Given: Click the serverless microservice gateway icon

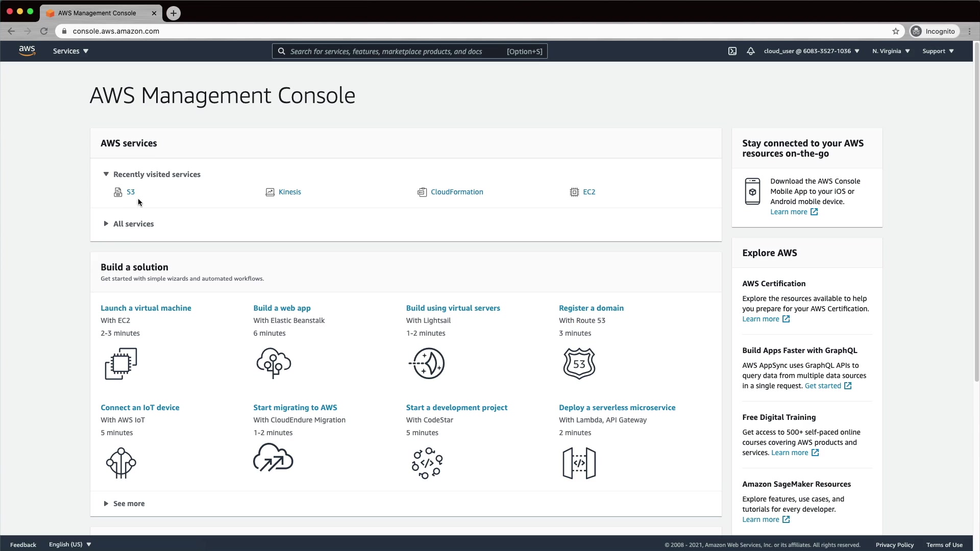Looking at the screenshot, I should tap(579, 463).
